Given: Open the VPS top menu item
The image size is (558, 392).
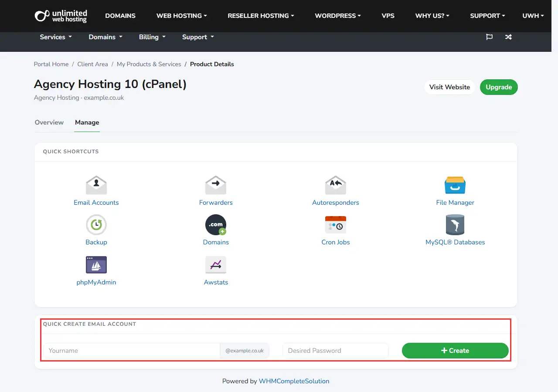Looking at the screenshot, I should 388,16.
